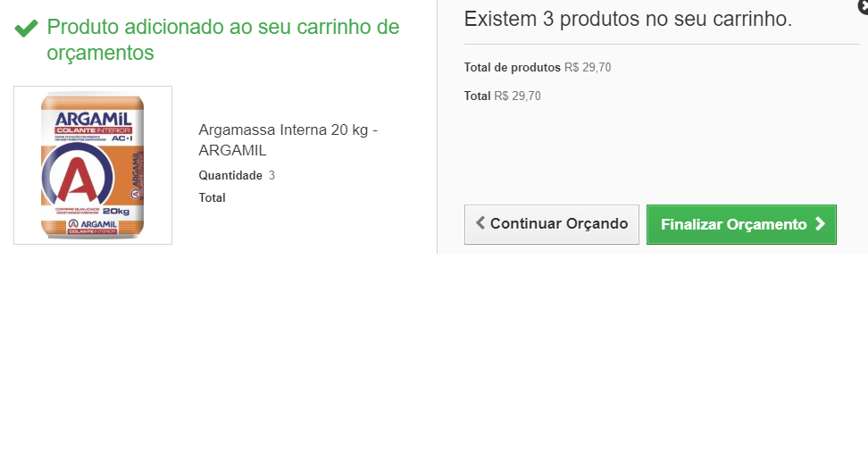Click the R$ 29,70 amount beside Total
This screenshot has width=868, height=468.
[x=517, y=96]
